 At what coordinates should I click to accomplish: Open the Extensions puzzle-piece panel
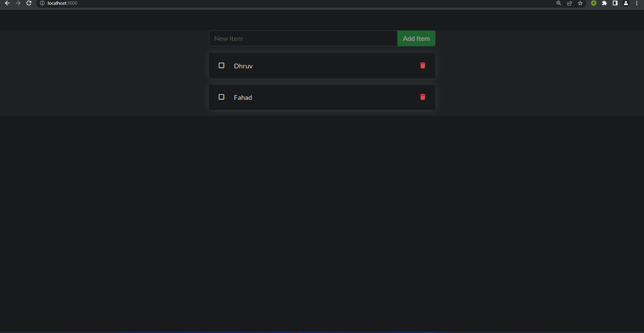click(x=605, y=3)
